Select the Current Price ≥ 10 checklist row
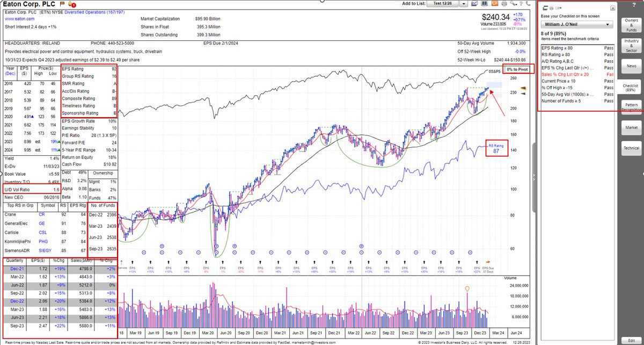This screenshot has width=644, height=345. pyautogui.click(x=577, y=81)
